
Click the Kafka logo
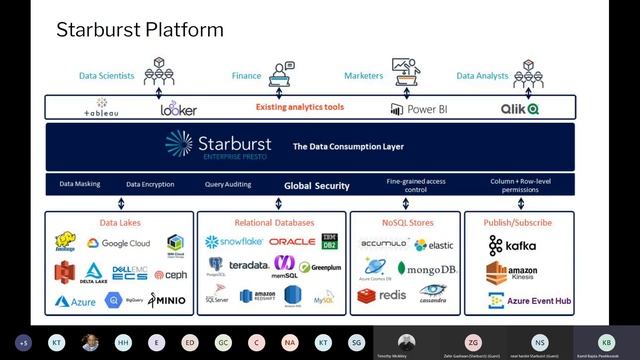pos(512,245)
